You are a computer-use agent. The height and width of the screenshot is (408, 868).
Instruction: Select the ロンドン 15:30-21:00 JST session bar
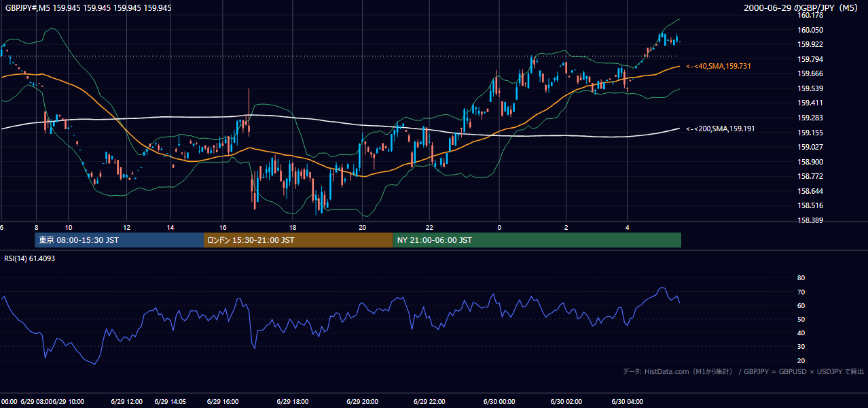click(x=298, y=240)
